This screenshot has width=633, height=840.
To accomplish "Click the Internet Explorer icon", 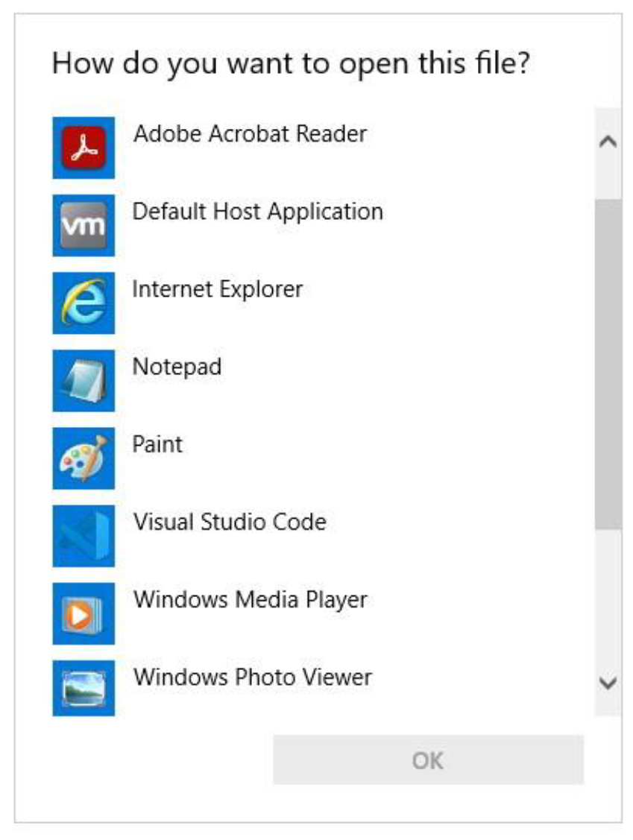I will [83, 303].
